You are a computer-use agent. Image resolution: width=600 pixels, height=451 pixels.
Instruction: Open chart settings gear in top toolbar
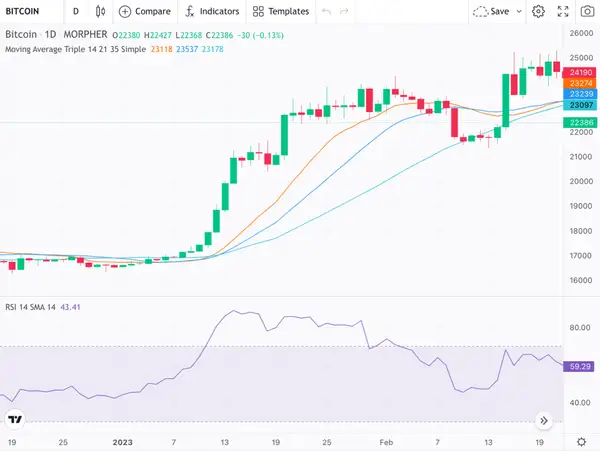(x=538, y=11)
